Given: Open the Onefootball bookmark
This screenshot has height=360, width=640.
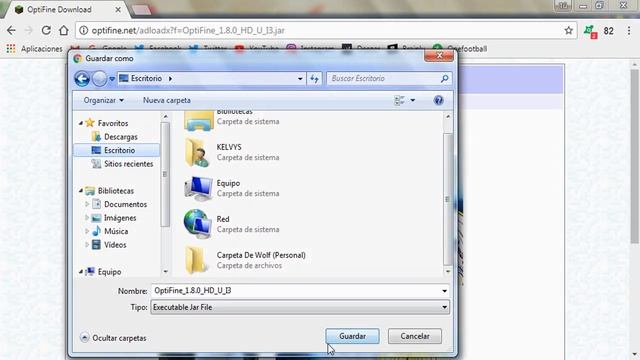Looking at the screenshot, I should tap(460, 49).
